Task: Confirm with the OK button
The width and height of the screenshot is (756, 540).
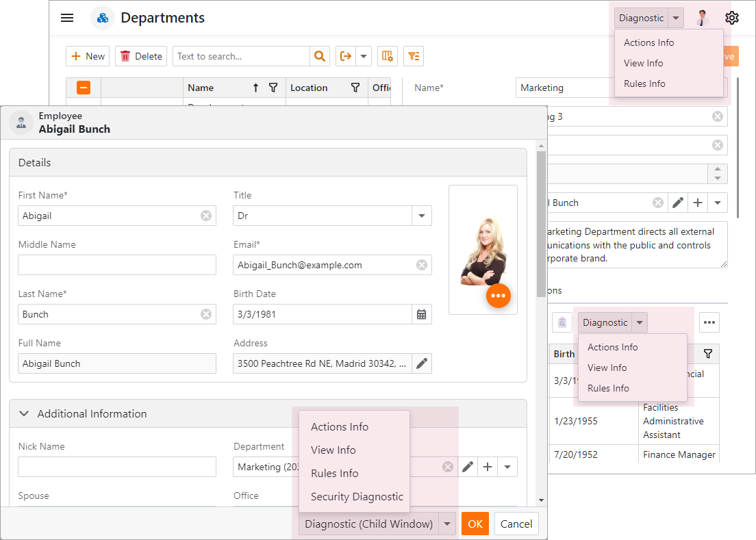Action: pos(475,524)
